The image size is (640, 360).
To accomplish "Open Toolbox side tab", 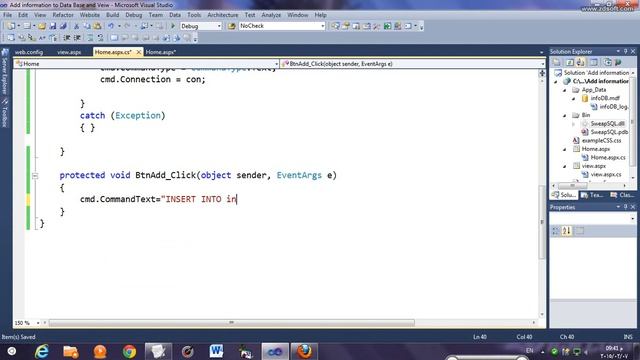I will point(5,113).
